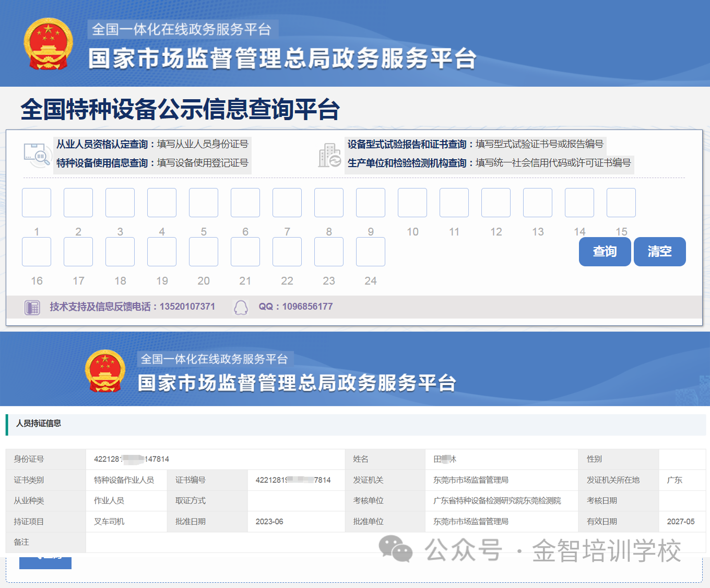Click the 清空 button
This screenshot has height=588, width=710.
click(659, 252)
